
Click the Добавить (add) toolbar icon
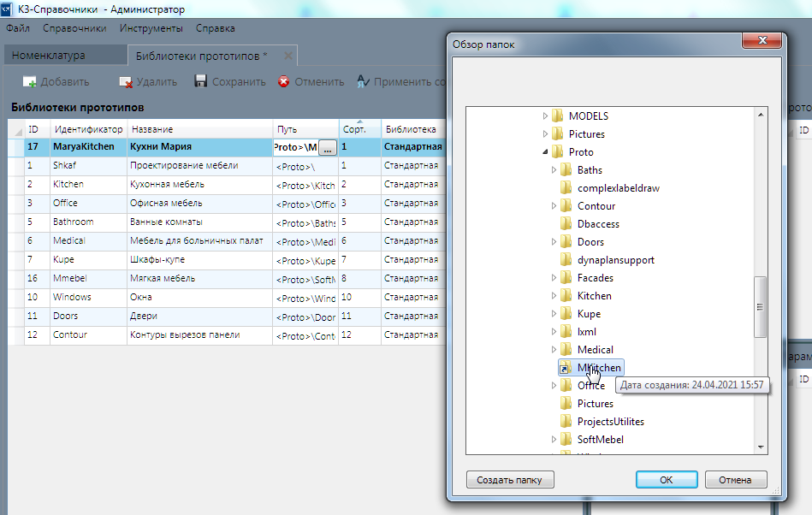tap(29, 82)
